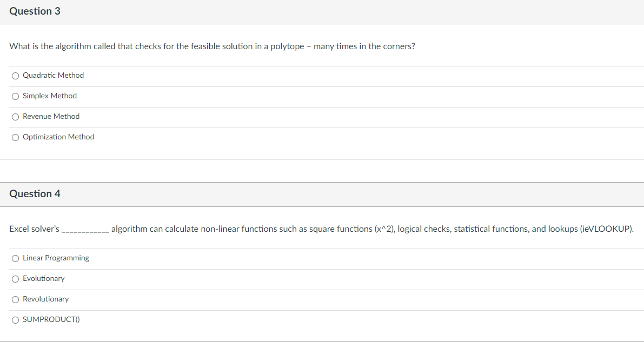The height and width of the screenshot is (342, 644).
Task: Click the Linear Programming label text
Action: tap(55, 258)
